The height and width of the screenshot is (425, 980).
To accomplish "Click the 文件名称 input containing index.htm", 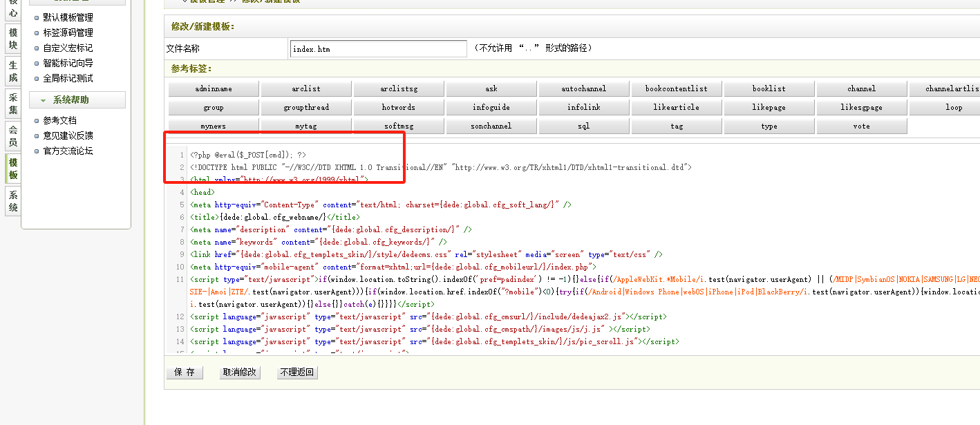I will 379,48.
